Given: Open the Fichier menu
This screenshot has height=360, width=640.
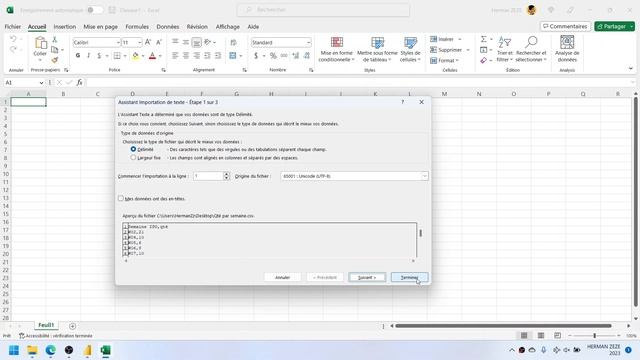Looking at the screenshot, I should (13, 27).
